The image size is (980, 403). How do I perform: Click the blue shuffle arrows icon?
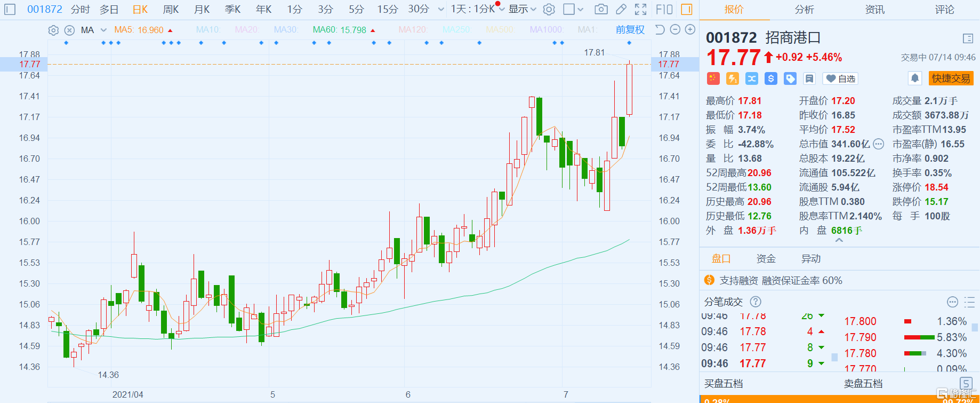click(752, 78)
